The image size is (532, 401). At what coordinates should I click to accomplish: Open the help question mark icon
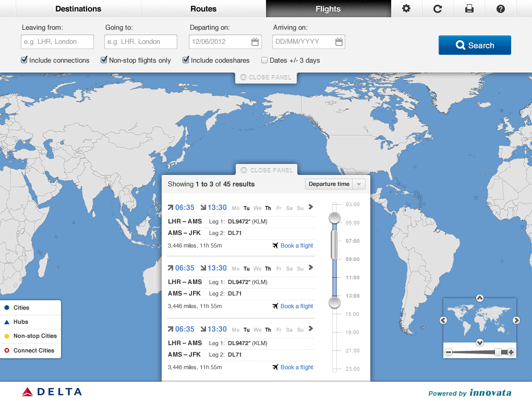[x=501, y=8]
